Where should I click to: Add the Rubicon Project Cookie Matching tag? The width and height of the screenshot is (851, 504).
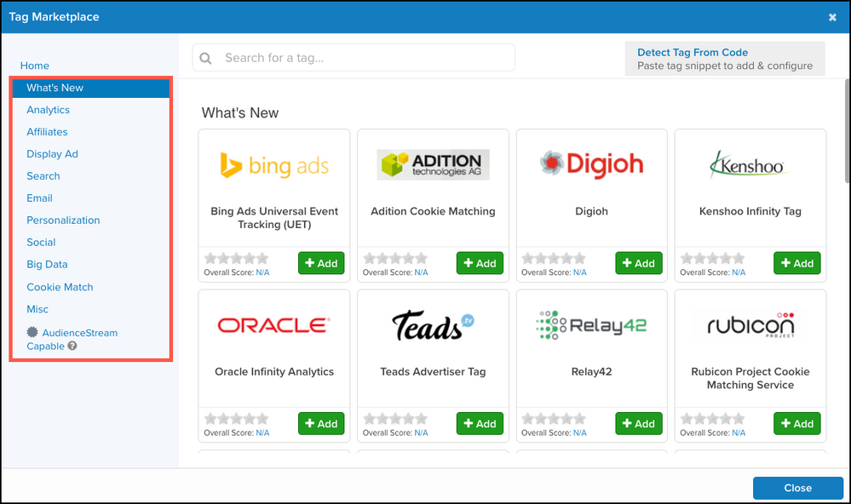[796, 423]
